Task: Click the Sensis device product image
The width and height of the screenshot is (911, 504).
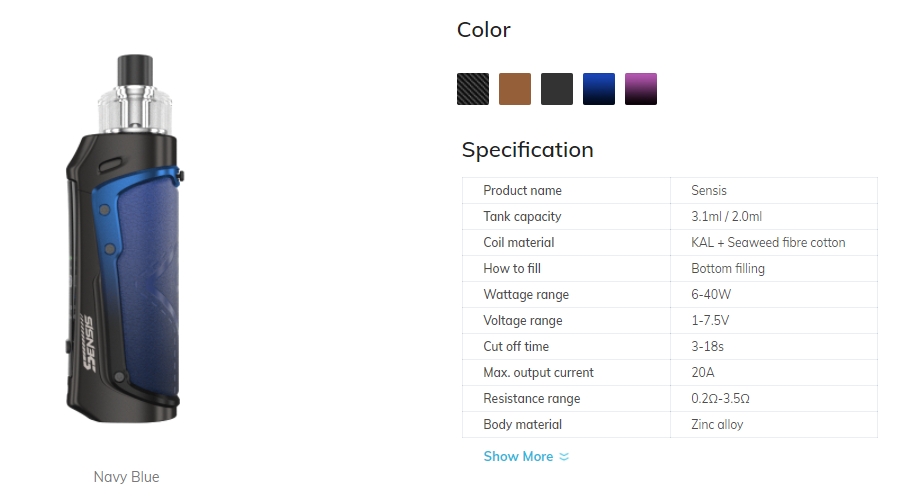Action: click(123, 238)
